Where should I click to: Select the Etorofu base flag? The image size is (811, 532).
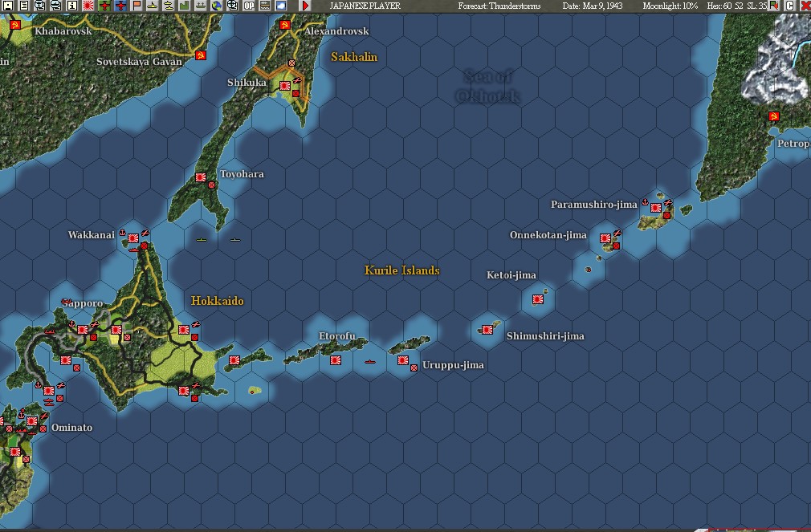336,359
